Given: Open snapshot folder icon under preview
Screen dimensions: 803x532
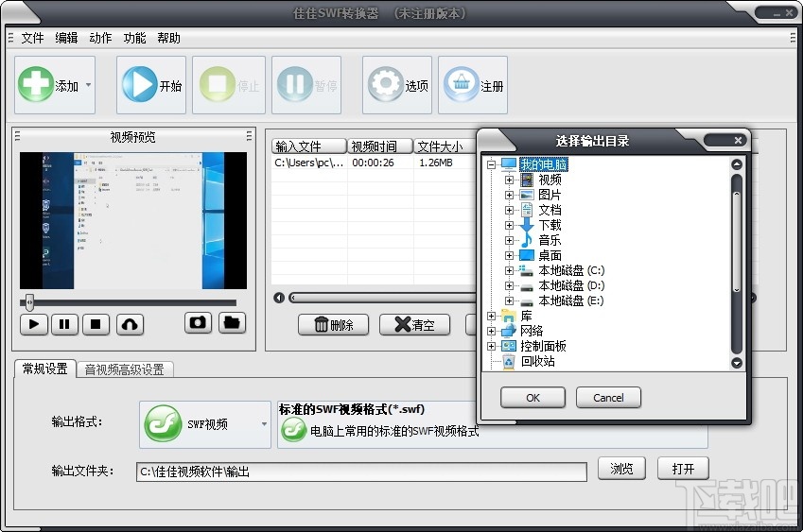Looking at the screenshot, I should point(232,323).
